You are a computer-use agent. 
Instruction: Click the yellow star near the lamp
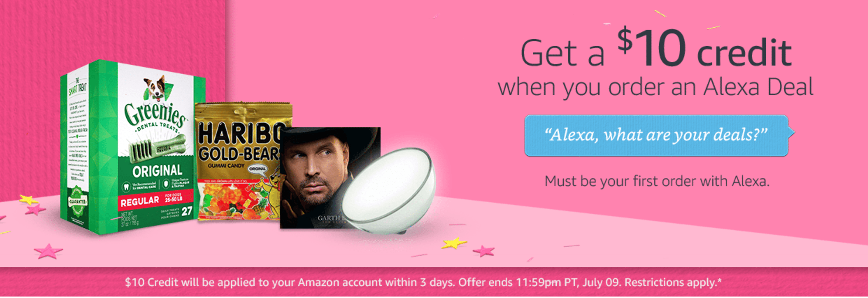point(453,243)
